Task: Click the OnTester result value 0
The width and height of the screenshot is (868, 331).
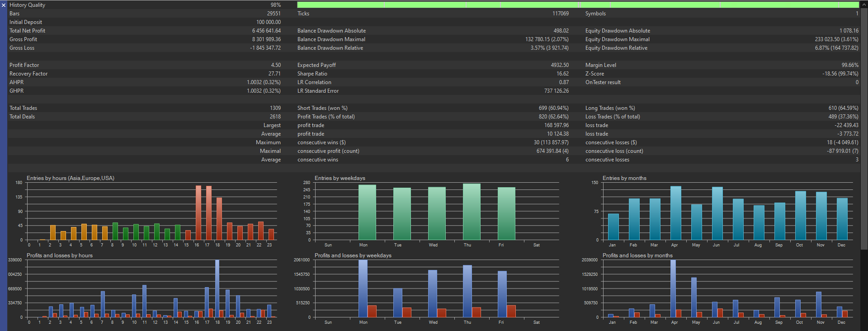Action: (857, 82)
